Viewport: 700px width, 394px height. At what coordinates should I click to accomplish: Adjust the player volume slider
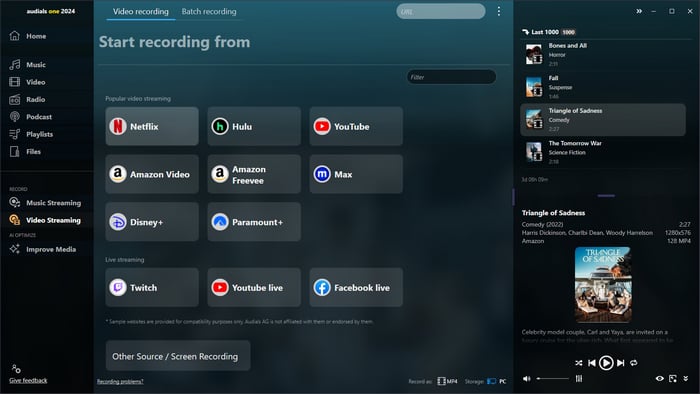(x=553, y=379)
